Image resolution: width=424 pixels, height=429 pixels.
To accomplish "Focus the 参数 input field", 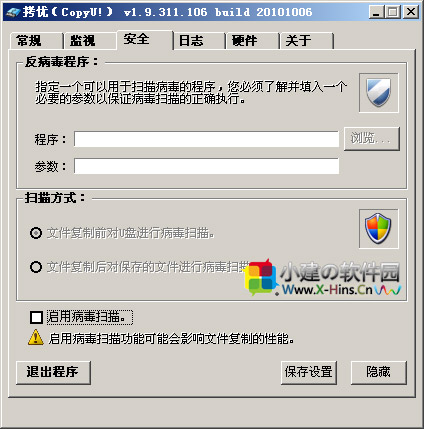I will [x=206, y=166].
